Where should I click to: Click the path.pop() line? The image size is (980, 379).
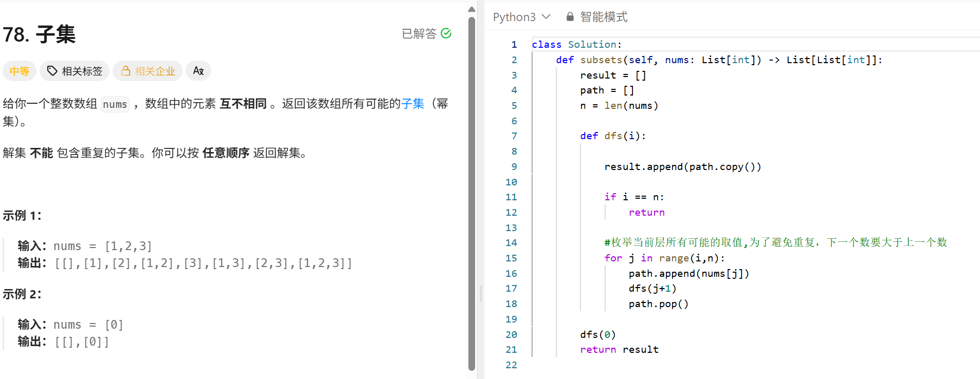[x=658, y=304]
